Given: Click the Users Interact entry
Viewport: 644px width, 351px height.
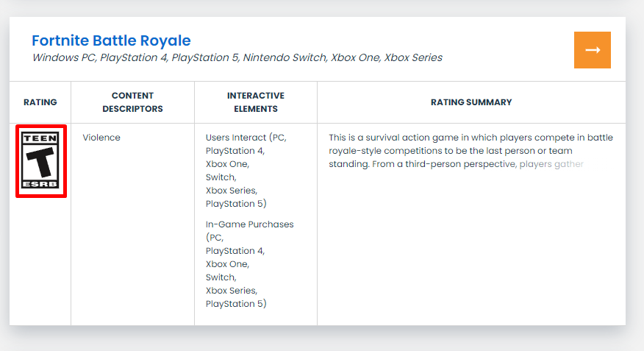Looking at the screenshot, I should [237, 138].
